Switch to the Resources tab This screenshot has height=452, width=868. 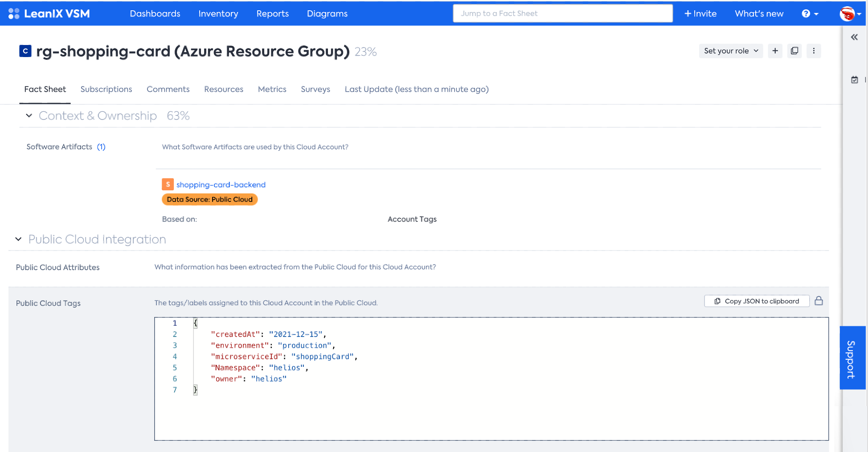[x=224, y=89]
